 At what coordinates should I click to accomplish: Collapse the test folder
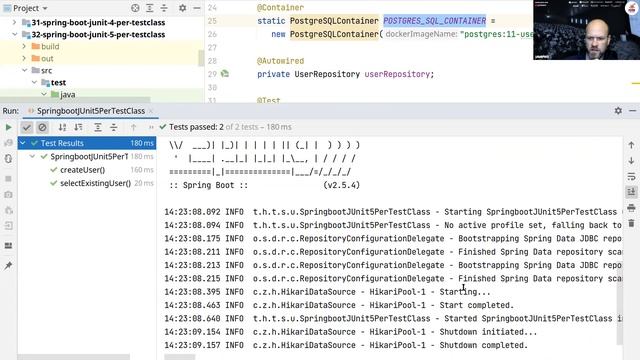tap(34, 82)
